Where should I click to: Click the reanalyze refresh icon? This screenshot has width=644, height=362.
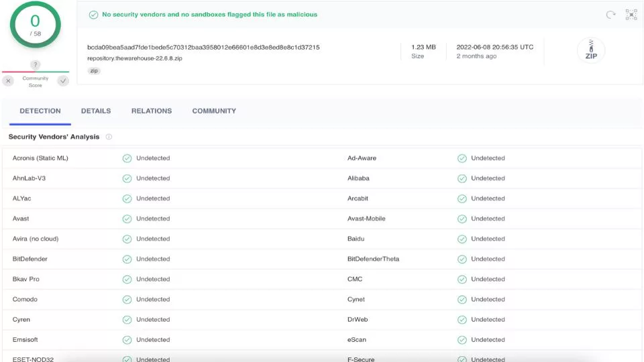tap(610, 15)
